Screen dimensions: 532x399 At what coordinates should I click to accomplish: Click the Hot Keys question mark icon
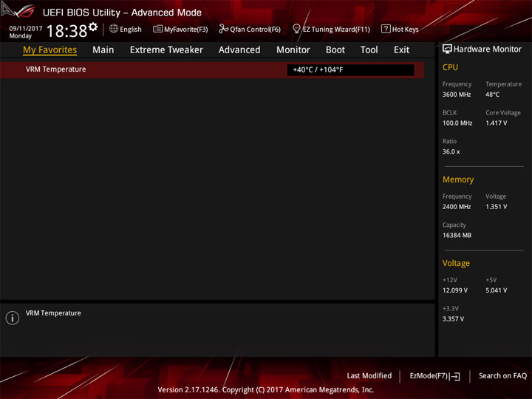[x=386, y=29]
